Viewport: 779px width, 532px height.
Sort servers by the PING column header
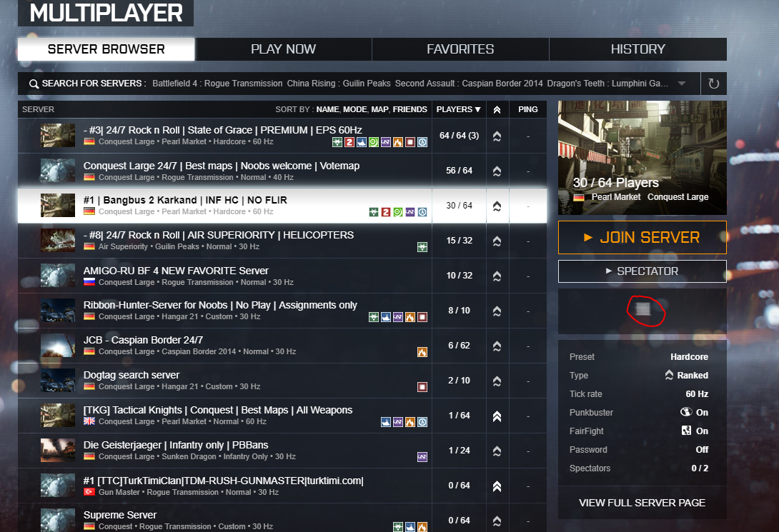[528, 109]
